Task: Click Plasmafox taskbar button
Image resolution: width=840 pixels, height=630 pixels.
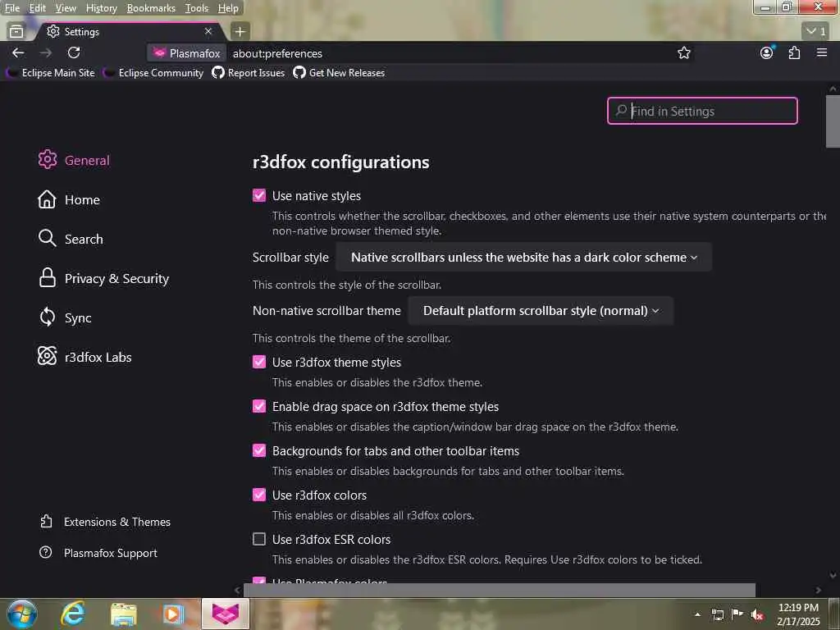Action: click(226, 614)
